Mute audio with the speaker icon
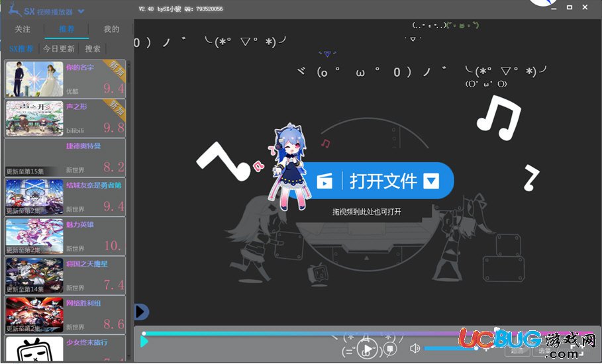Image resolution: width=602 pixels, height=364 pixels. [x=415, y=348]
